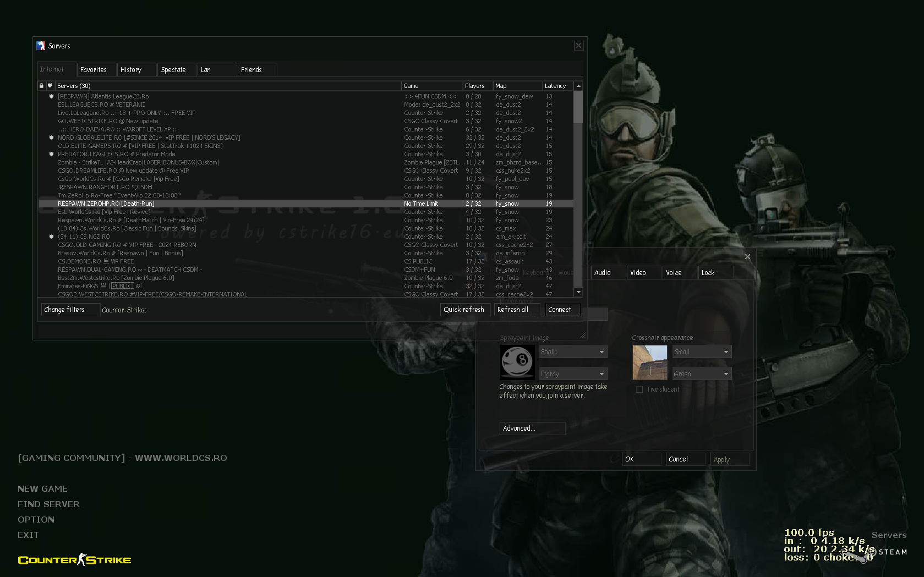The height and width of the screenshot is (577, 924).
Task: Click the Counter-Strike logo at bottom left
Action: tap(74, 560)
